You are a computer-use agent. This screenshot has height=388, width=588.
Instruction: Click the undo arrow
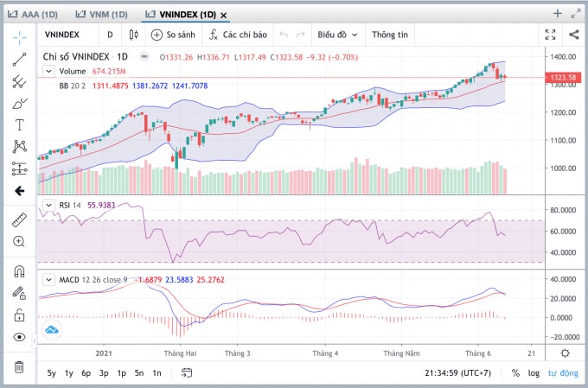pyautogui.click(x=284, y=35)
